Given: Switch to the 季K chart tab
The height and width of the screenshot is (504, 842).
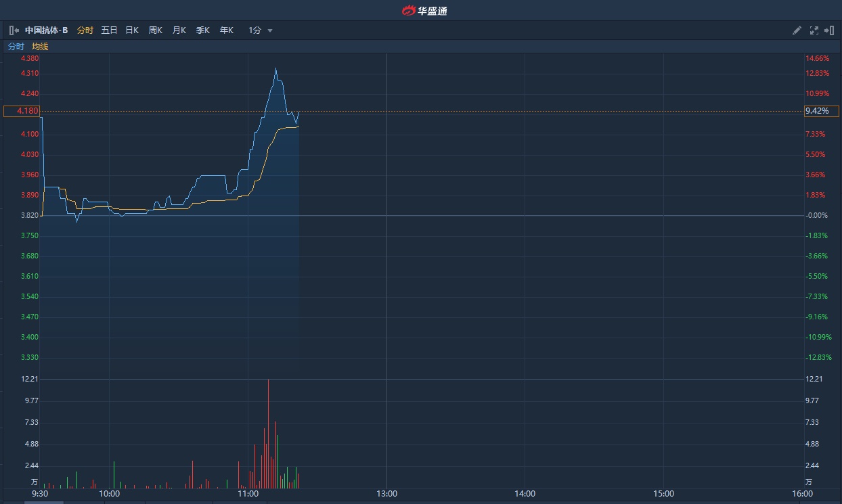Looking at the screenshot, I should (202, 30).
